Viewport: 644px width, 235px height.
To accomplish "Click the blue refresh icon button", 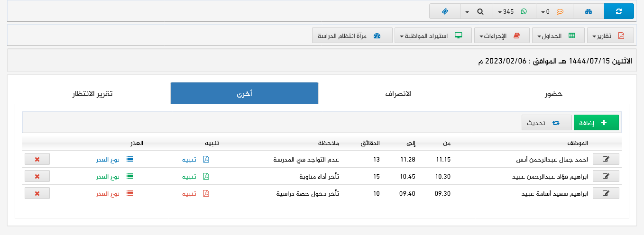I will (x=618, y=11).
